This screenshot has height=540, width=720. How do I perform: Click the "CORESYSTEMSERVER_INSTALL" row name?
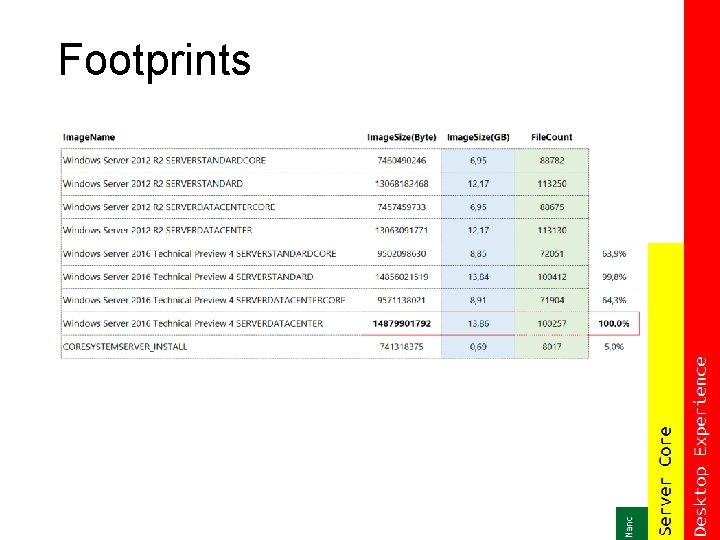[x=125, y=347]
